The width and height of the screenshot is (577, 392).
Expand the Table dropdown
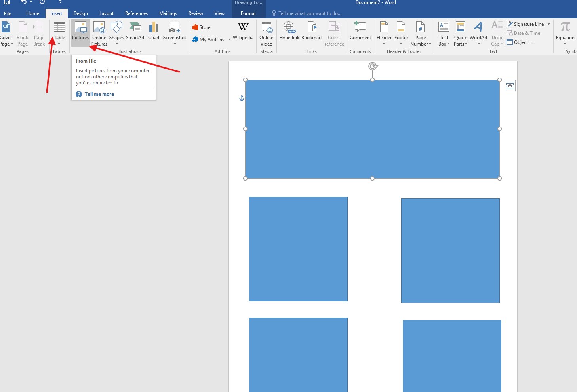tap(59, 44)
